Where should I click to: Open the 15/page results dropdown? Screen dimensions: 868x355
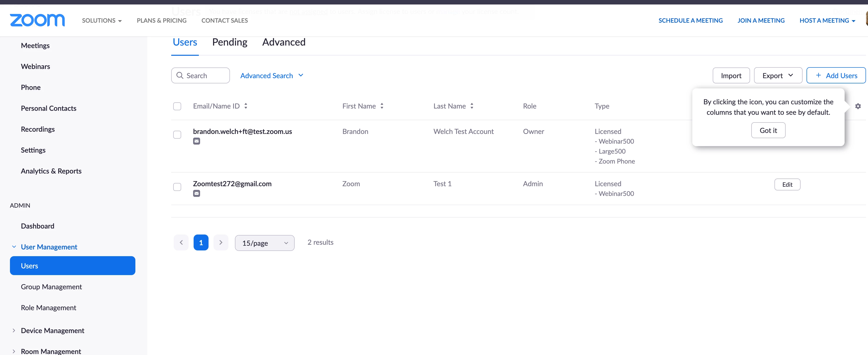click(265, 243)
